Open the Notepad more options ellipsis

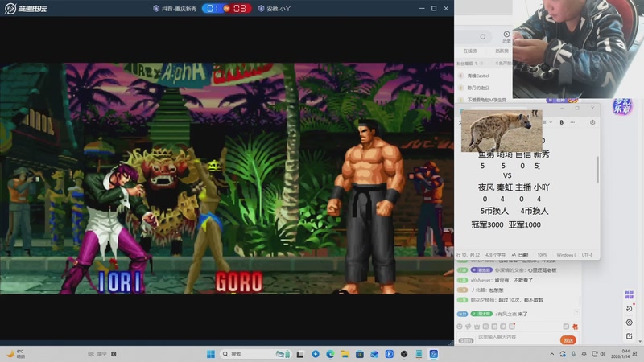572,122
